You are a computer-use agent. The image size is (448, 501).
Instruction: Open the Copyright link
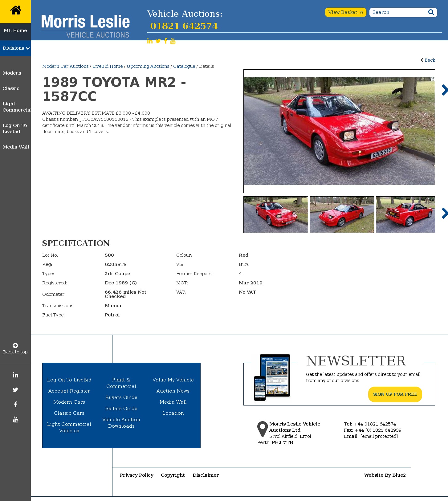point(173,475)
